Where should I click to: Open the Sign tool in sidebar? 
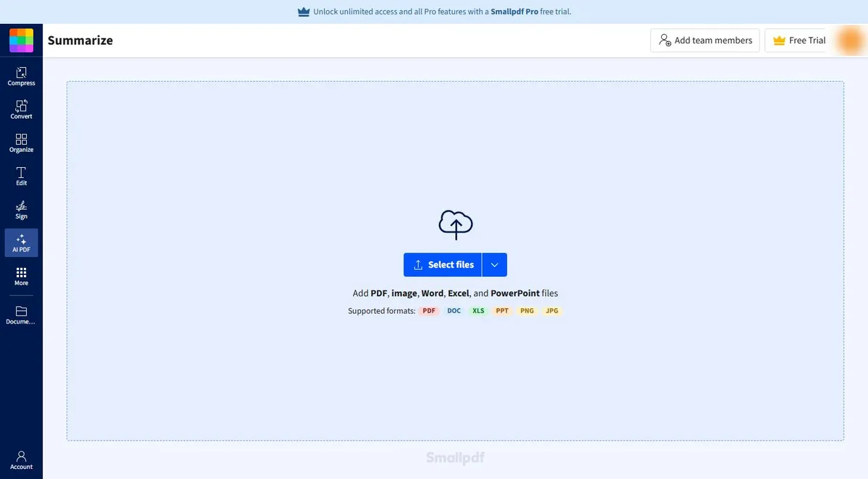pos(21,210)
